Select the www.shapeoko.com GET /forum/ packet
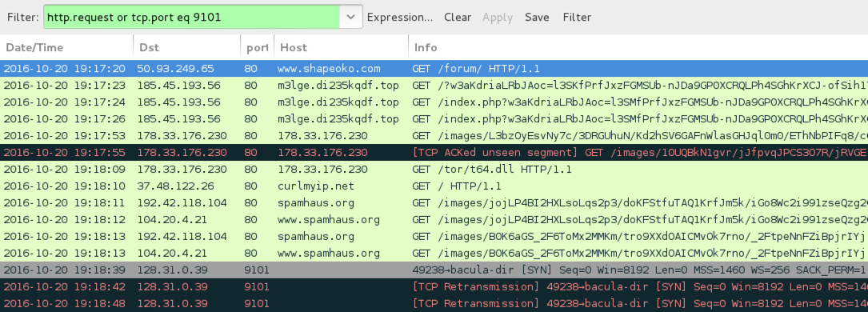The image size is (868, 312). [x=434, y=69]
